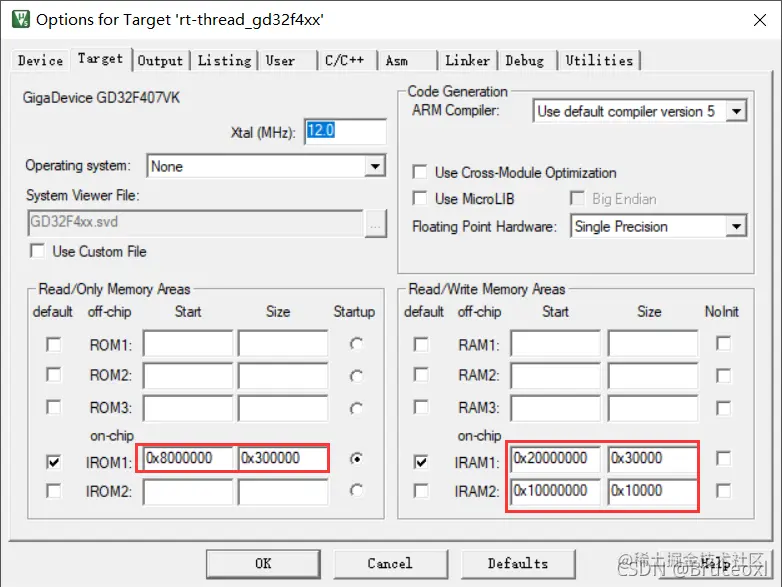Viewport: 782px width, 587px height.
Task: Enable Use Custom File checkbox
Action: click(x=37, y=251)
